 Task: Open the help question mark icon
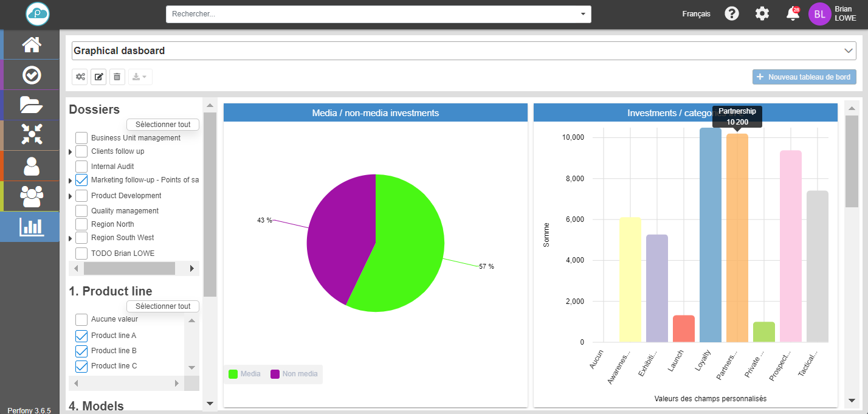coord(732,13)
